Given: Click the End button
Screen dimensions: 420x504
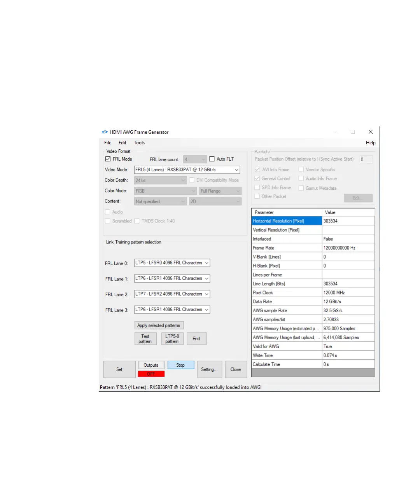Looking at the screenshot, I should (196, 339).
